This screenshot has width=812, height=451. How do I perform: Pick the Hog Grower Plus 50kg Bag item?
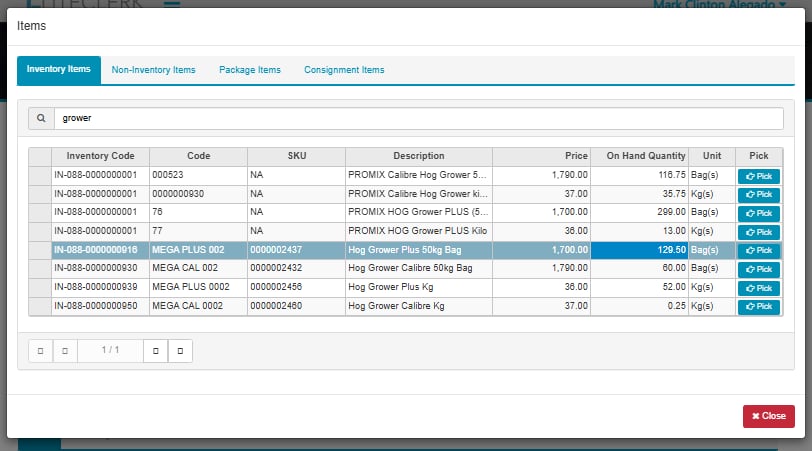(x=759, y=250)
